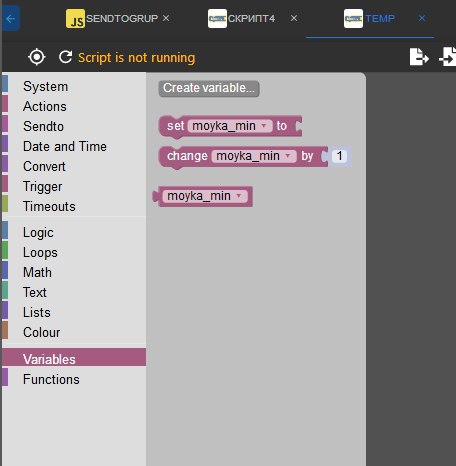Image resolution: width=456 pixels, height=466 pixels.
Task: Open the Timeouts category
Action: pyautogui.click(x=49, y=206)
